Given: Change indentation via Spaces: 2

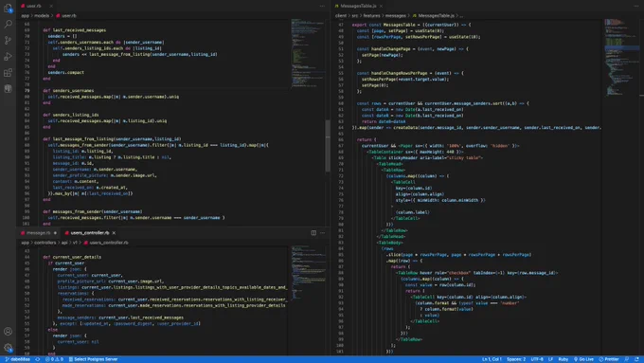Looking at the screenshot, I should point(516,359).
